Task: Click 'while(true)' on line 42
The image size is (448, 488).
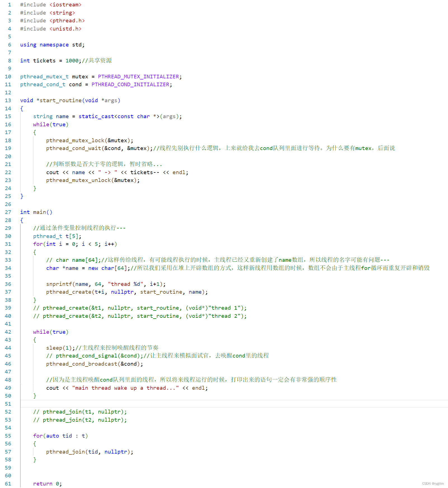Action: (51, 332)
